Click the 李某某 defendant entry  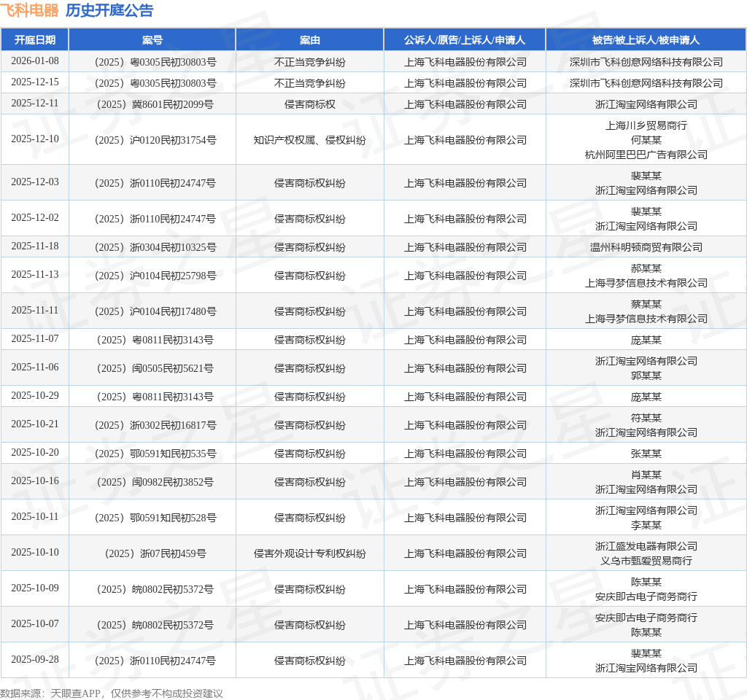pyautogui.click(x=646, y=525)
